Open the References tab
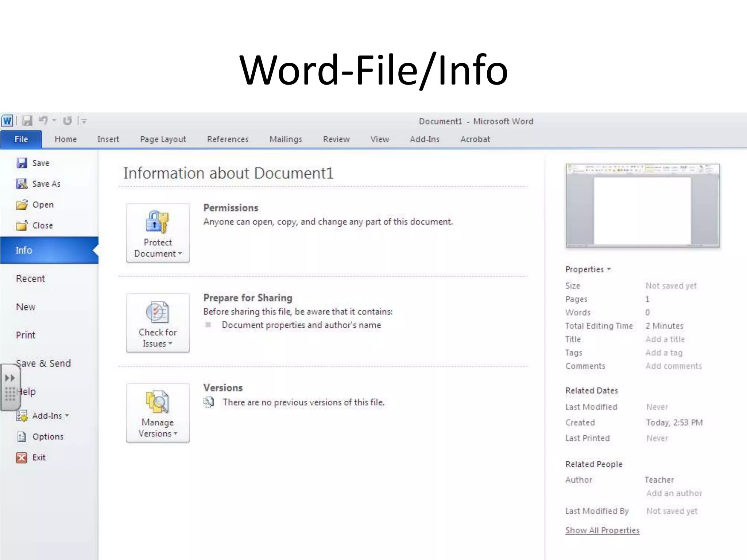 pyautogui.click(x=228, y=139)
